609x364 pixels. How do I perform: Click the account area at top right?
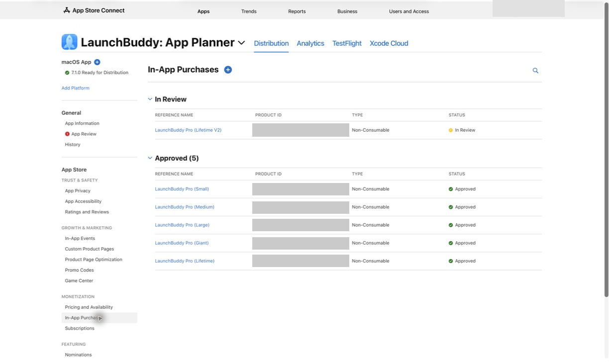[x=528, y=9]
